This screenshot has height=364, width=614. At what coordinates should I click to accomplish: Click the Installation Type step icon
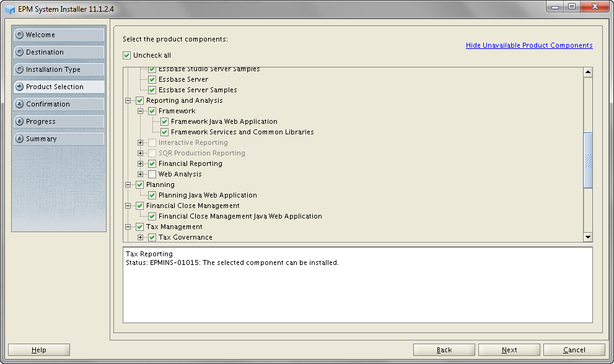click(x=20, y=69)
